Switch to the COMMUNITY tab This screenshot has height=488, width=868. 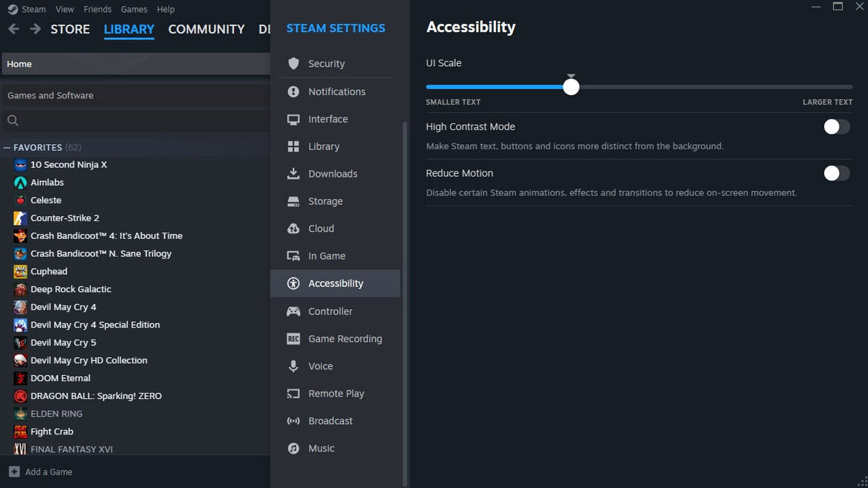click(206, 29)
